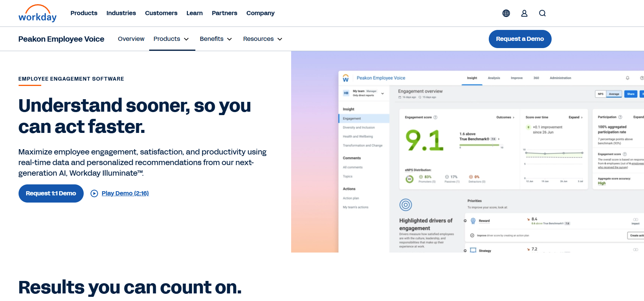
Task: Select the NPS toggle option
Action: click(601, 94)
